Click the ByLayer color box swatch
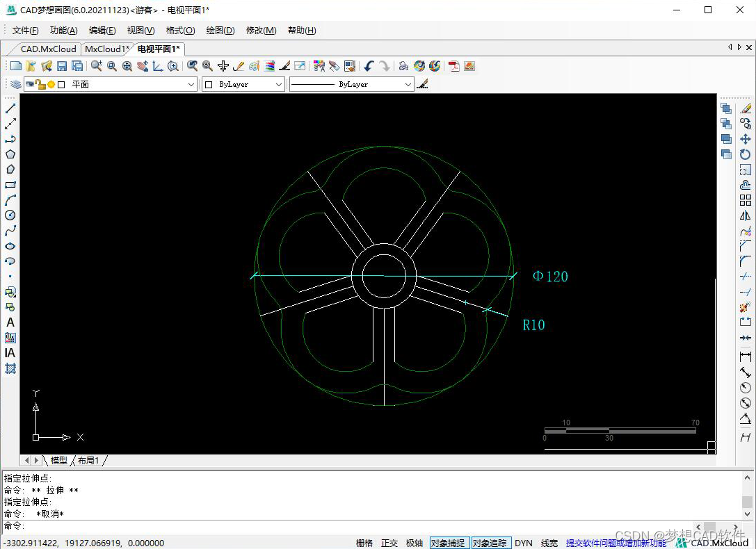756x549 pixels. click(209, 85)
